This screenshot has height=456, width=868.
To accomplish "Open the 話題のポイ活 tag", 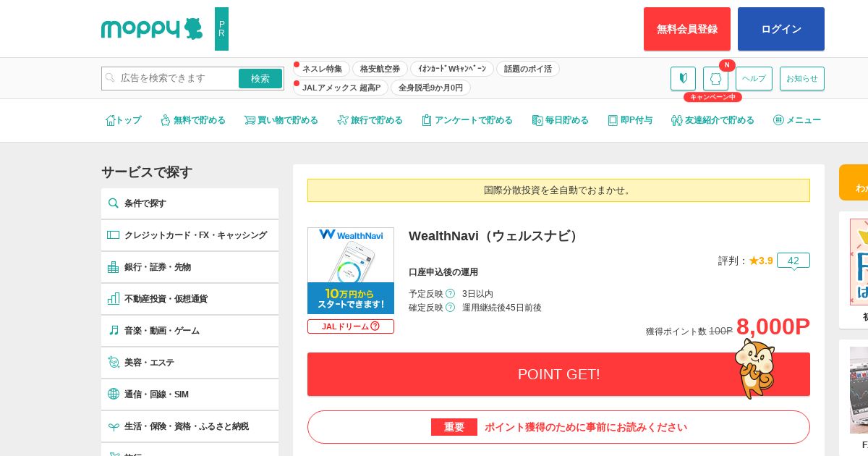I will point(528,69).
